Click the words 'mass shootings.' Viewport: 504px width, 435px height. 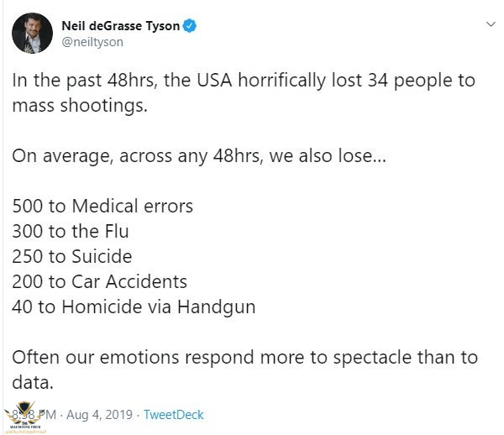[71, 106]
